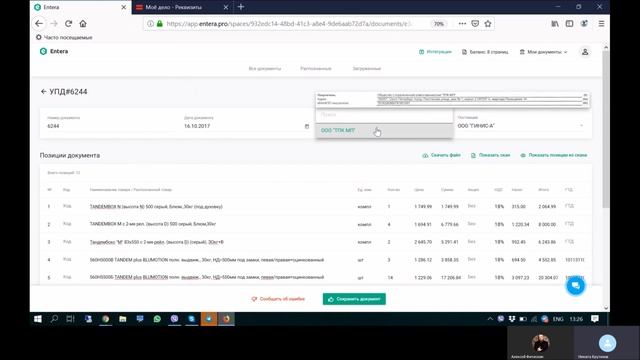Open the browser home page
This screenshot has height=360, width=640.
[x=83, y=24]
